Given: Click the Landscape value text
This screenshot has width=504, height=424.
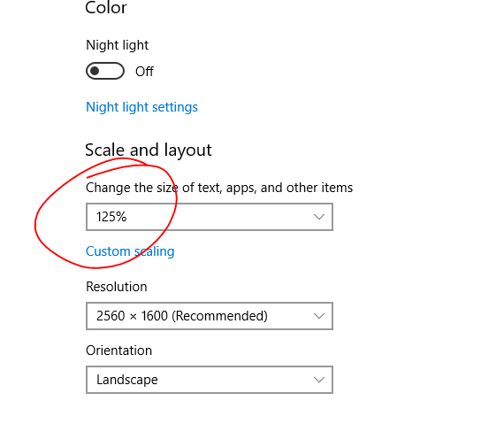Looking at the screenshot, I should [127, 380].
